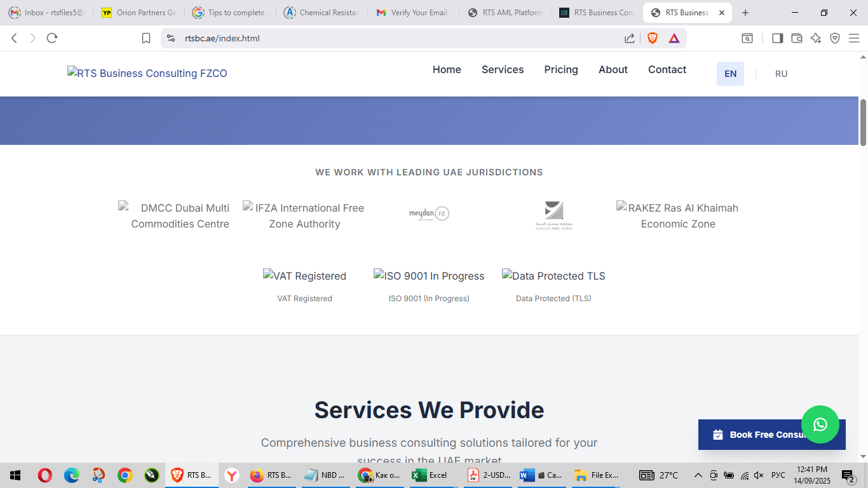Open the Brave hamburger main menu

point(854,38)
